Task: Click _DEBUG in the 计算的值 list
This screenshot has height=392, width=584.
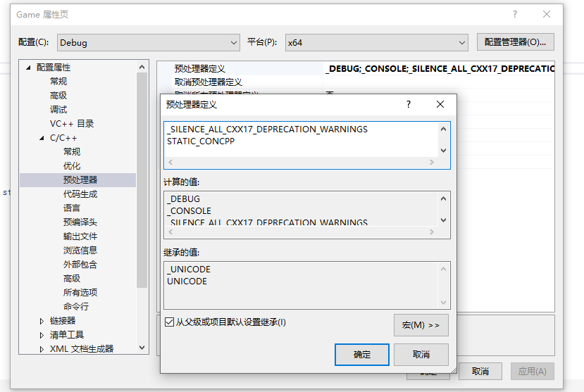Action: [x=183, y=199]
